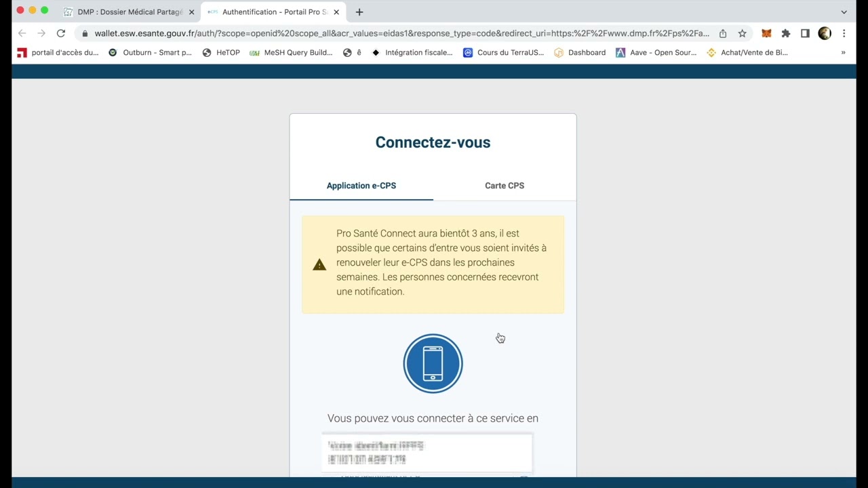Show the hidden bookmarks overflow
The image size is (868, 488).
coord(844,52)
